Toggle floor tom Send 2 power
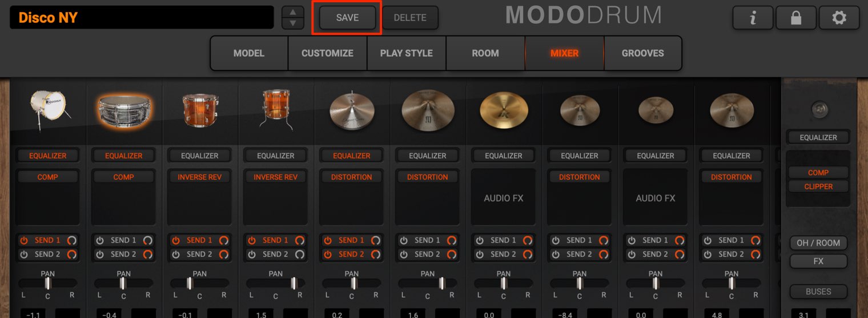 click(x=252, y=254)
